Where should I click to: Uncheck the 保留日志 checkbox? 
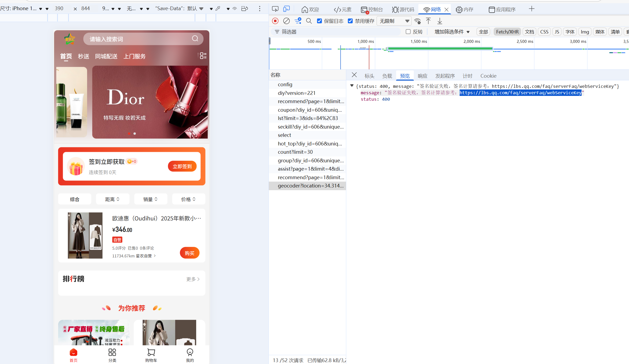[319, 21]
